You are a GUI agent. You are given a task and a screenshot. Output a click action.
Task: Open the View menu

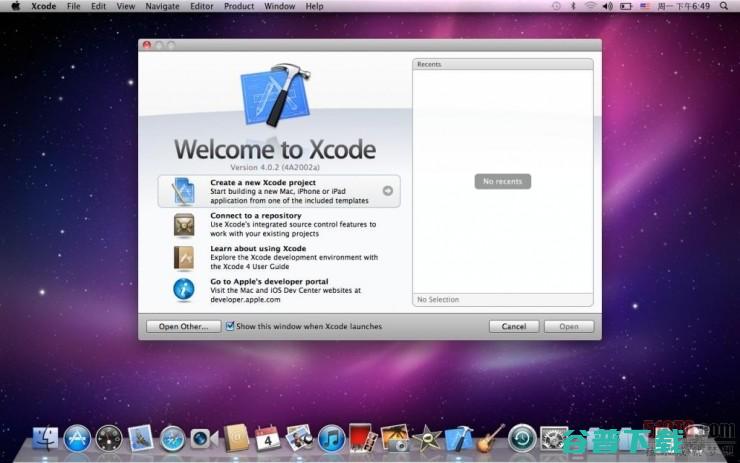[126, 6]
